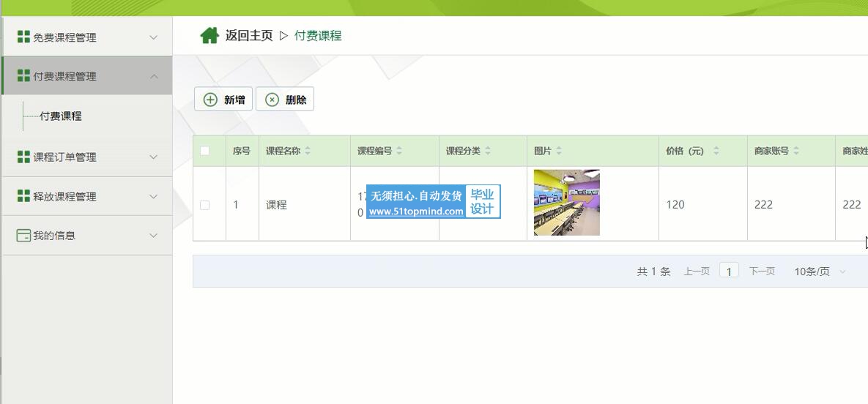The image size is (868, 404).
Task: Check the checkbox for row 1
Action: [205, 205]
